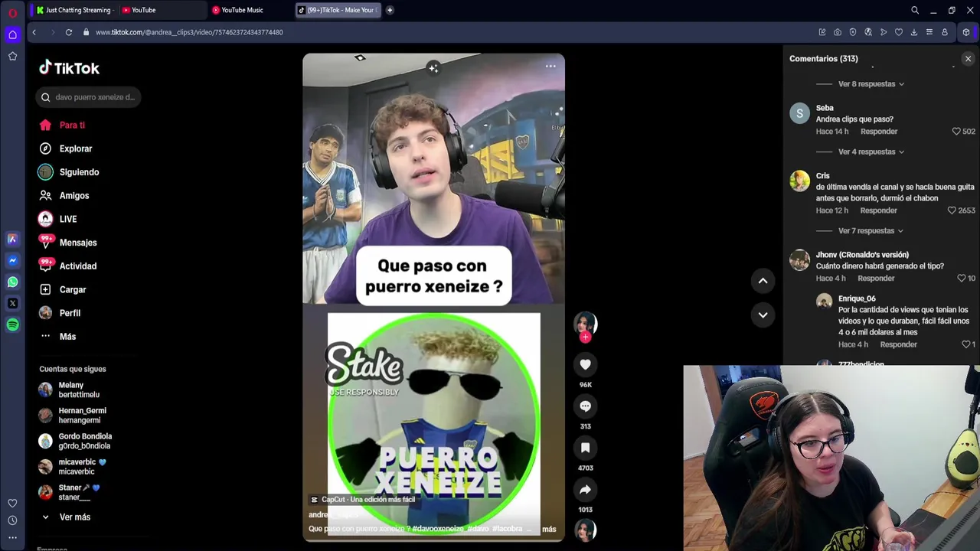Expand 'Ver 4 respuestas' under Seba
The image size is (980, 551).
[x=871, y=152]
